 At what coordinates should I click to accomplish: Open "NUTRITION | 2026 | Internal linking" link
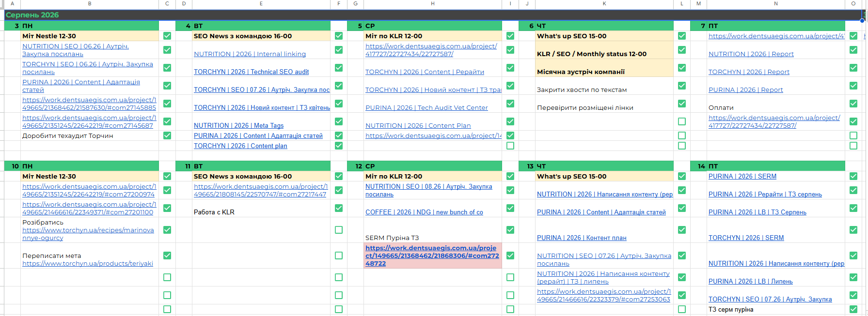[x=250, y=54]
